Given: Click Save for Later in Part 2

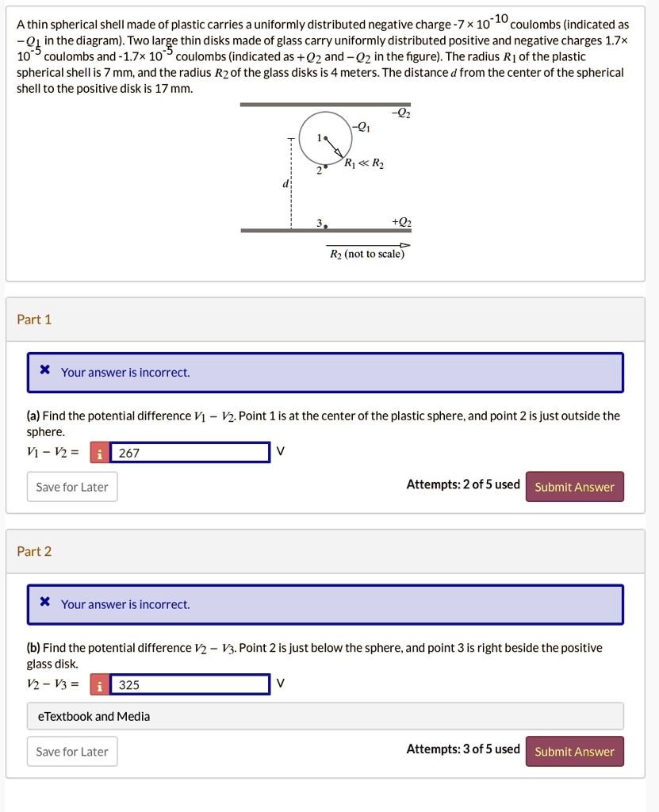Looking at the screenshot, I should click(x=72, y=752).
